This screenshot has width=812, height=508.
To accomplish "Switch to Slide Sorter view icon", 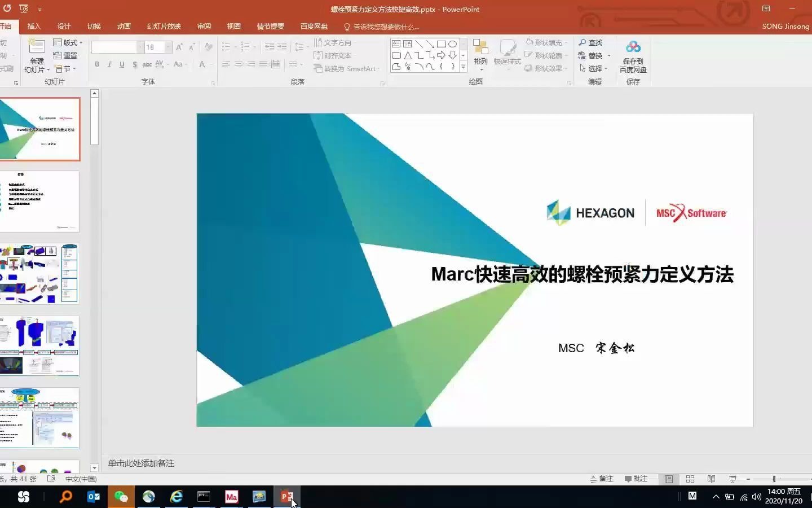I will (x=690, y=479).
